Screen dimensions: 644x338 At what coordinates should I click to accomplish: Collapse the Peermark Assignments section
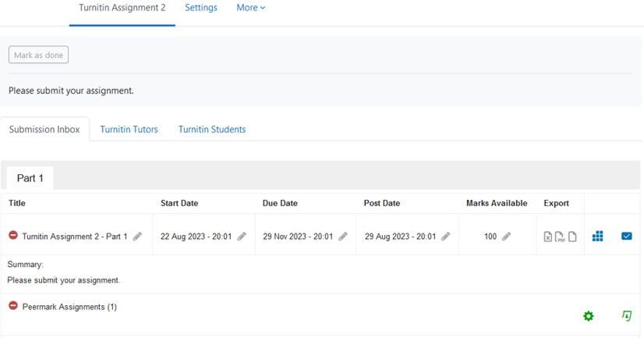point(13,306)
